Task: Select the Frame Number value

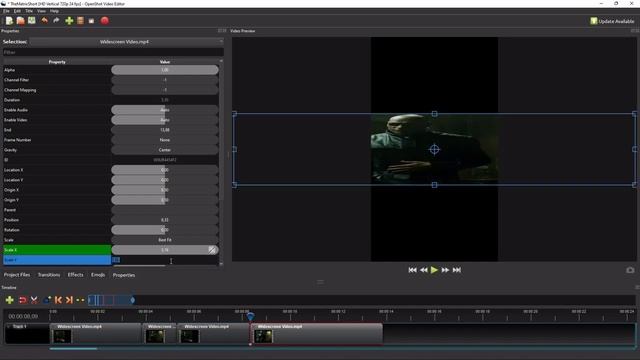Action: click(x=164, y=140)
